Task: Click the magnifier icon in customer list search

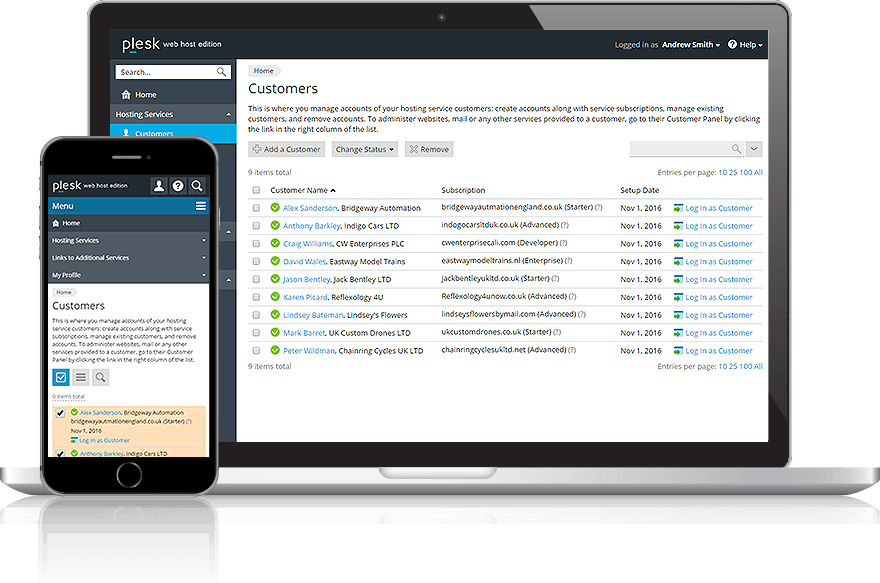Action: tap(736, 149)
